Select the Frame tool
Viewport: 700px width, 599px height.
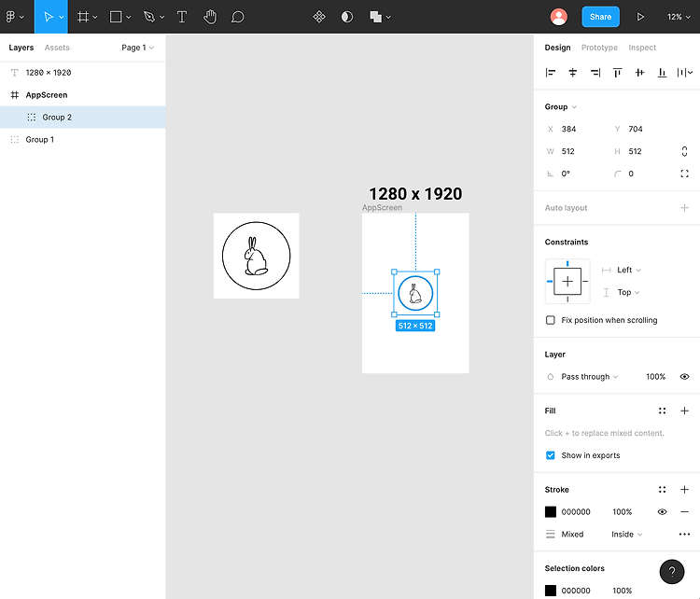82,17
